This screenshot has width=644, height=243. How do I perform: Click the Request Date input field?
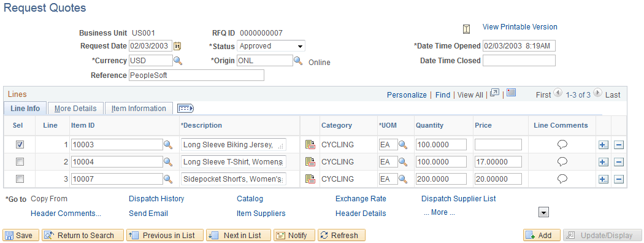click(x=151, y=46)
